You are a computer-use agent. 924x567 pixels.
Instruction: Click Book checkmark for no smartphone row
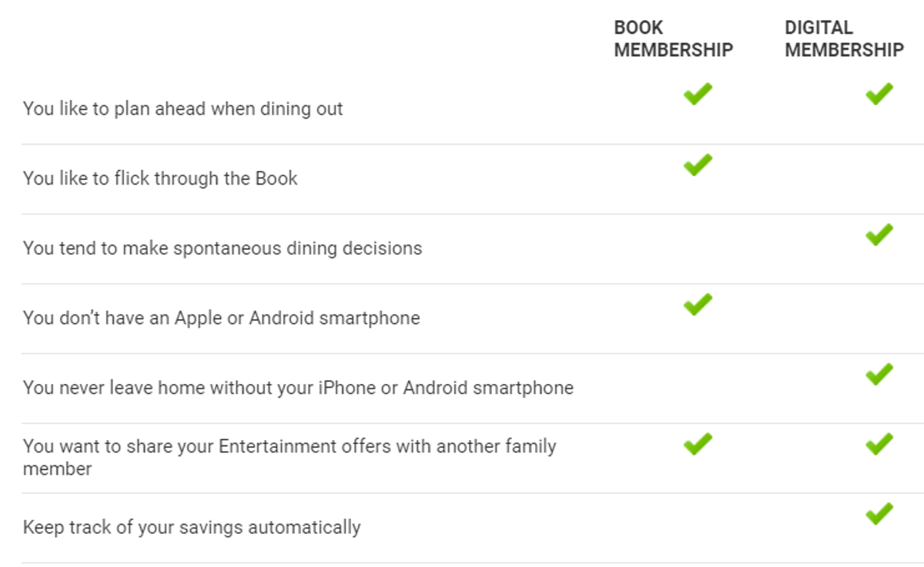tap(698, 305)
